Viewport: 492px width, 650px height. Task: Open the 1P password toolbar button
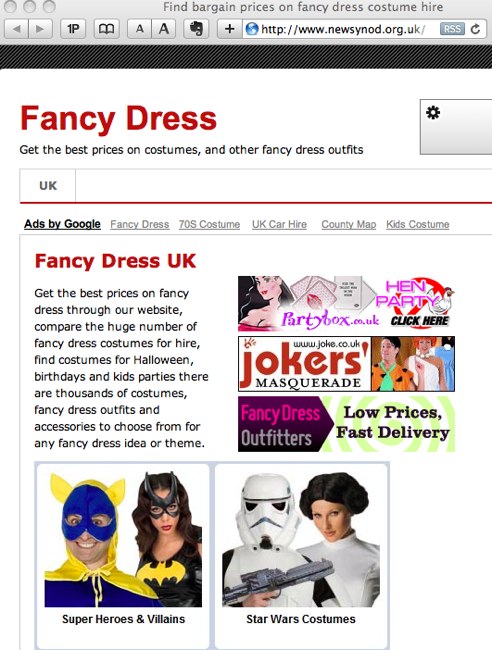pos(73,29)
